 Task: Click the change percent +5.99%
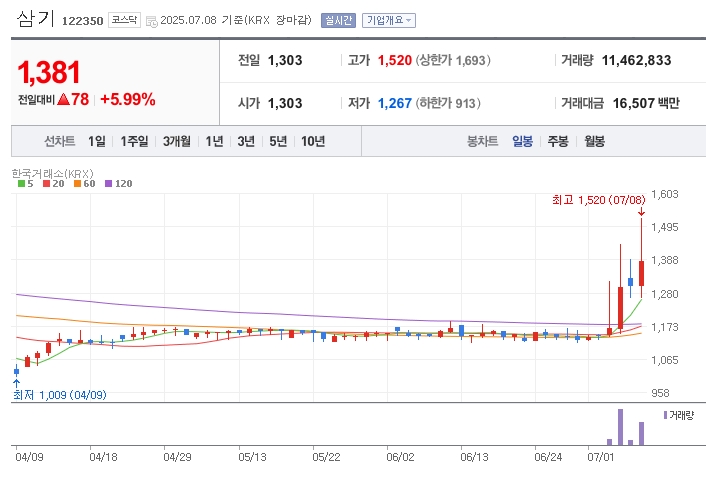coord(128,100)
